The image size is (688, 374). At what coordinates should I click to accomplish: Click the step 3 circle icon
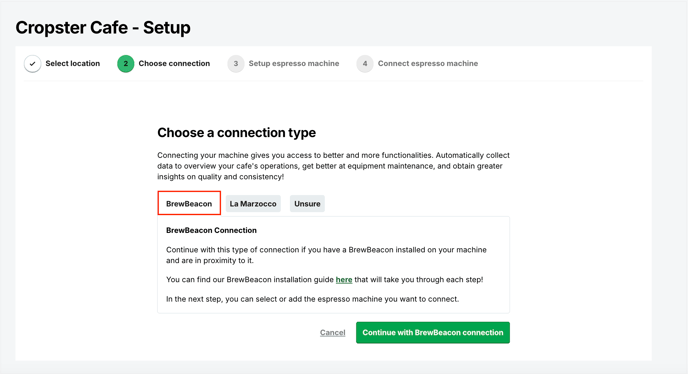tap(236, 64)
